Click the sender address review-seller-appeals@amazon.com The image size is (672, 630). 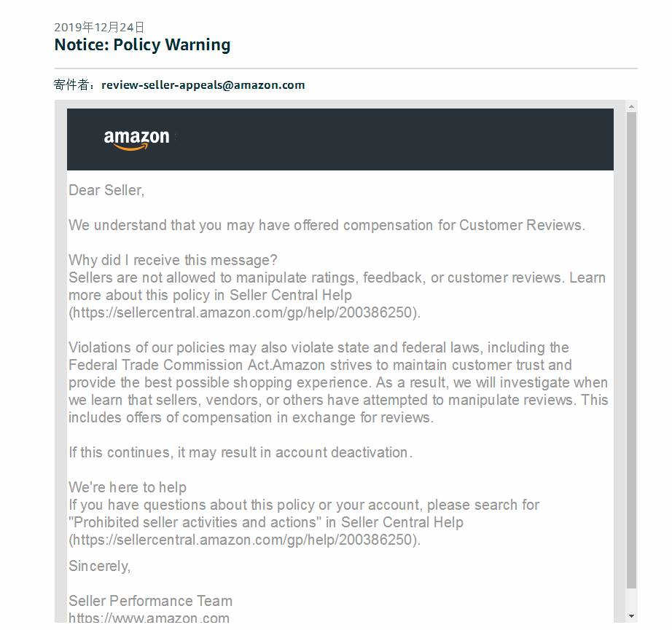pos(203,84)
